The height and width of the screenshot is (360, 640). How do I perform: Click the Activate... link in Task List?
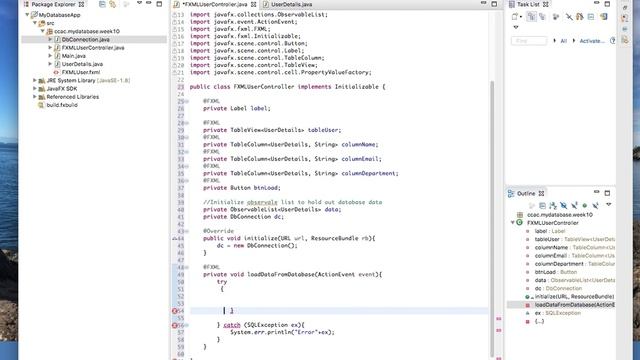(592, 41)
